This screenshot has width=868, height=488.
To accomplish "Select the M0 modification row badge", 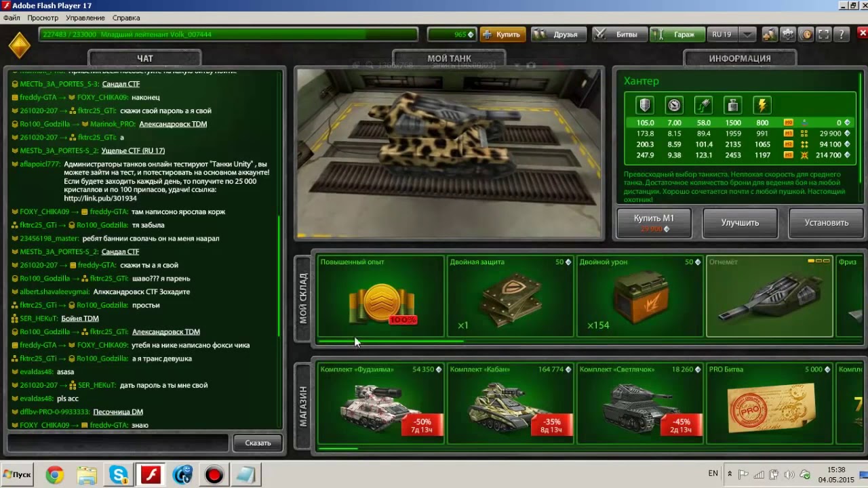I will (x=788, y=123).
